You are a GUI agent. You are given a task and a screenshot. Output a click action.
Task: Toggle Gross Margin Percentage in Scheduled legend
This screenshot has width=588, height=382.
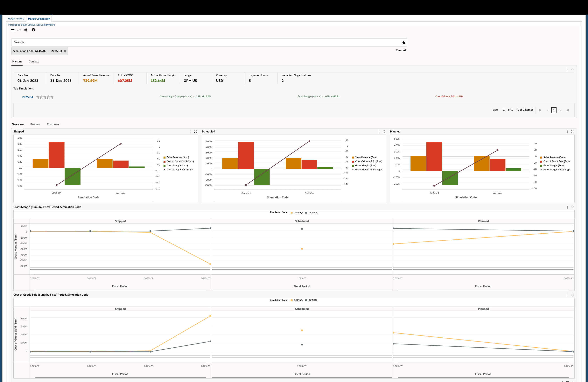(368, 169)
